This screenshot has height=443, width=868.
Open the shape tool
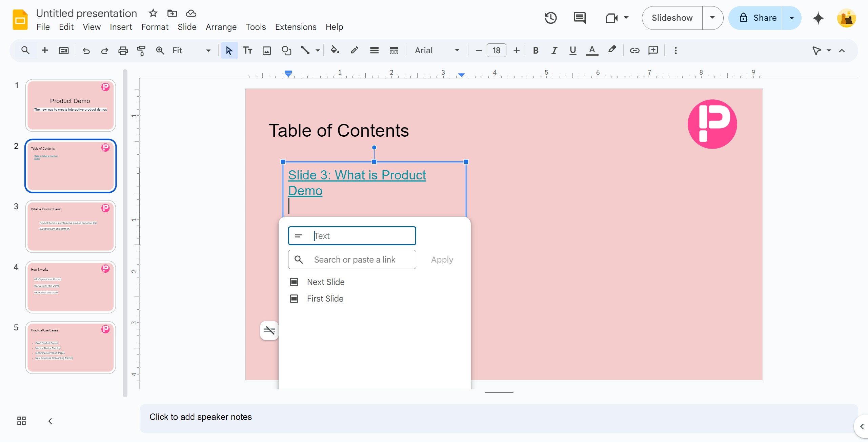(286, 51)
